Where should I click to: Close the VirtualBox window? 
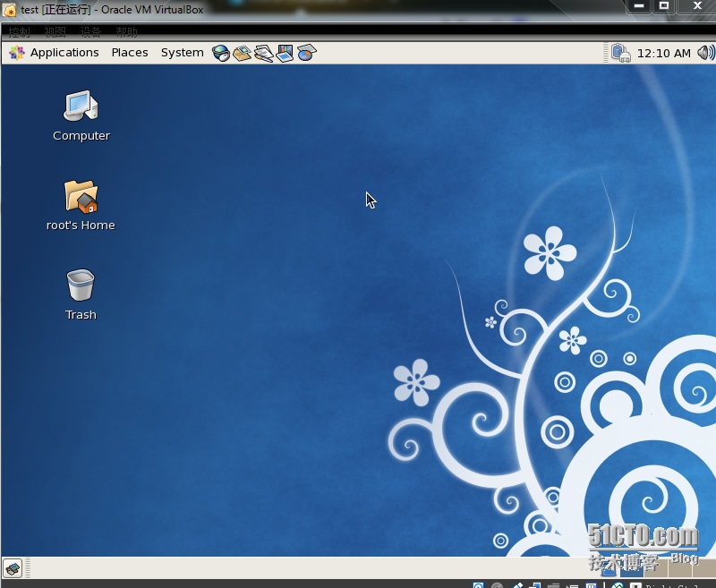(697, 6)
